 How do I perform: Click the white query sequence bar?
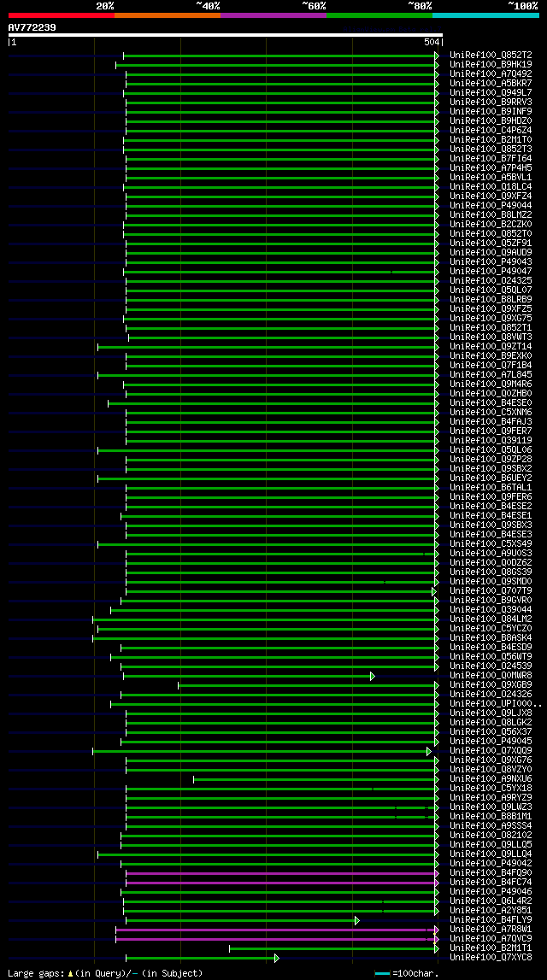point(225,35)
